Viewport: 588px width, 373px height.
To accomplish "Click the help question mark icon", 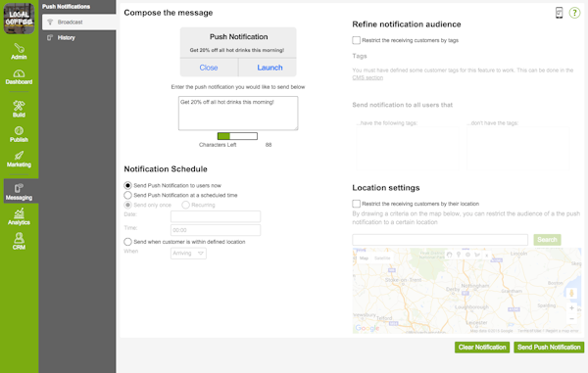I will [574, 13].
